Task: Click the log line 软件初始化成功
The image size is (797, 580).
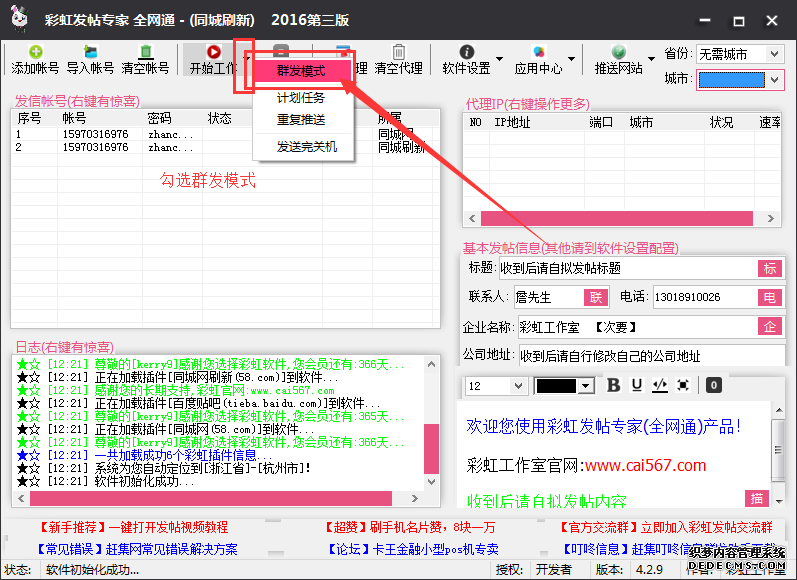Action: pos(106,481)
